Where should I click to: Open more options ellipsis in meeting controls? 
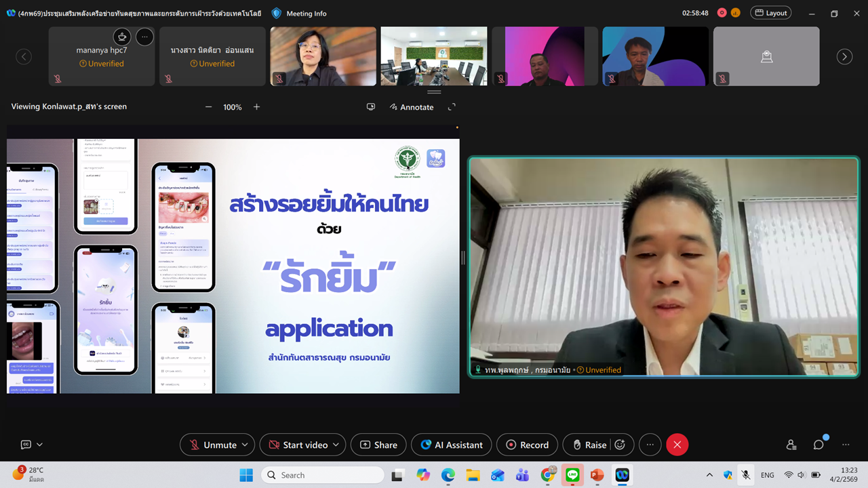click(x=650, y=445)
